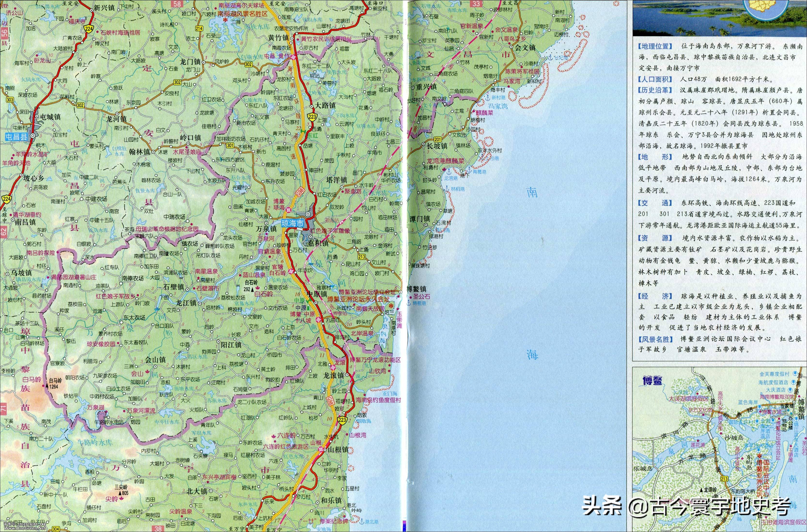Select the 琼海市 city name label
The height and width of the screenshot is (532, 807).
[293, 224]
